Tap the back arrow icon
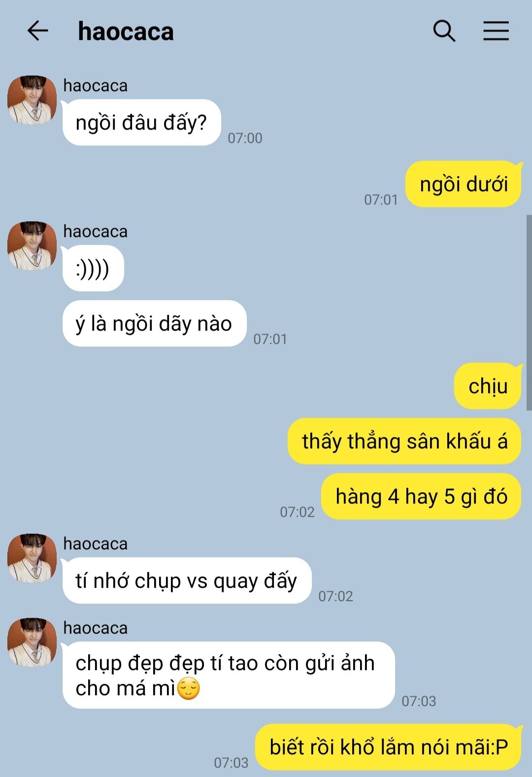 click(37, 31)
